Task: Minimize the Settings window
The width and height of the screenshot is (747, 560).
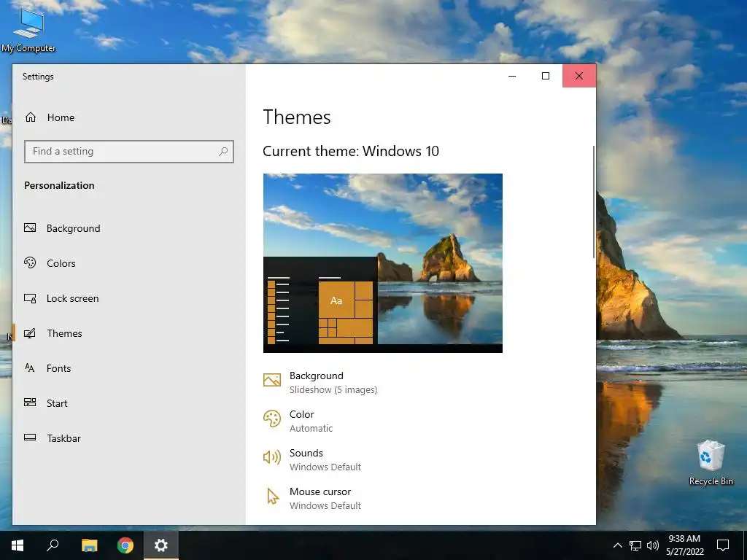Action: [x=512, y=76]
